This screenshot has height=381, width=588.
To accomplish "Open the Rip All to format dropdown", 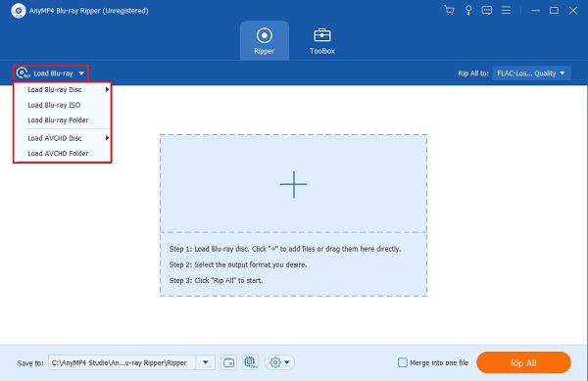I will pyautogui.click(x=531, y=73).
